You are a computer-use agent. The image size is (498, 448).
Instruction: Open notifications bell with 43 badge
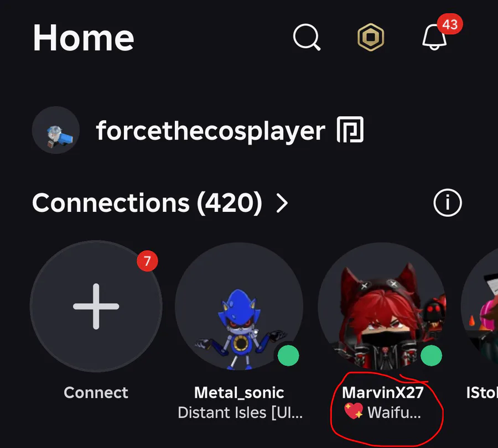click(434, 37)
